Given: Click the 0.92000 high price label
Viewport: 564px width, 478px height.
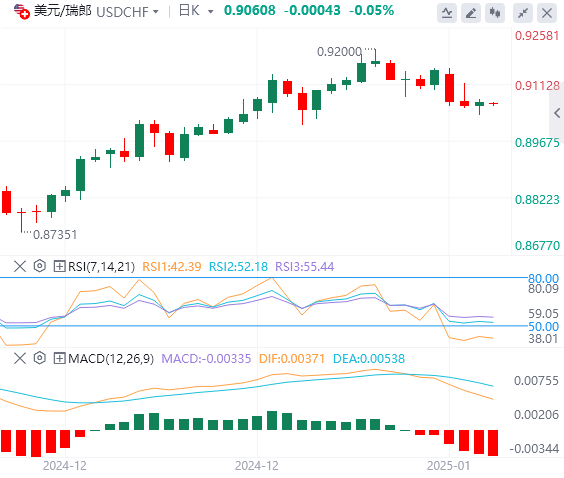Looking at the screenshot, I should 339,52.
